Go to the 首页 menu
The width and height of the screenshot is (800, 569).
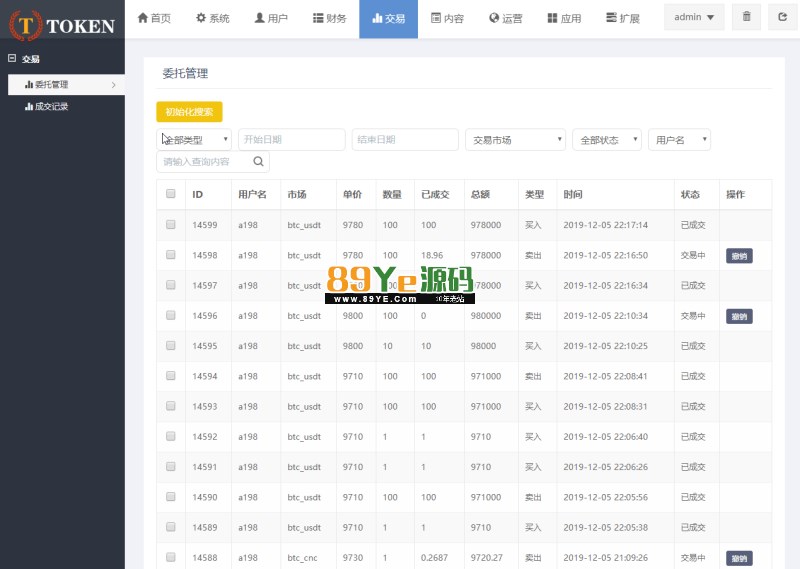coord(154,18)
